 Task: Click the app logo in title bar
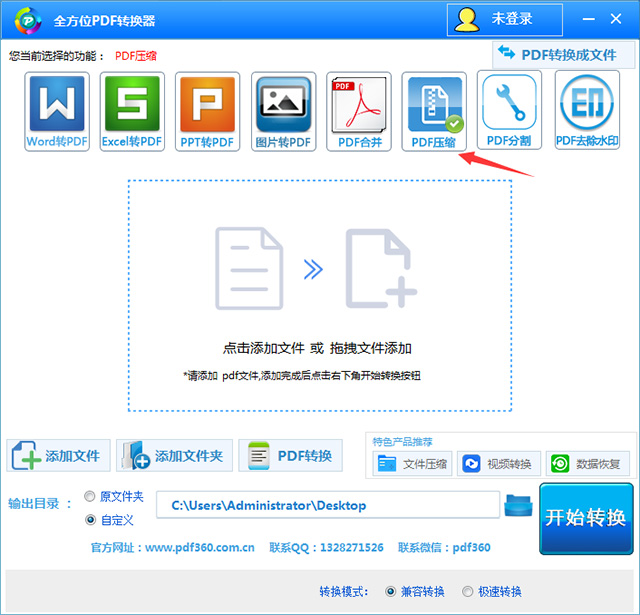[27, 20]
